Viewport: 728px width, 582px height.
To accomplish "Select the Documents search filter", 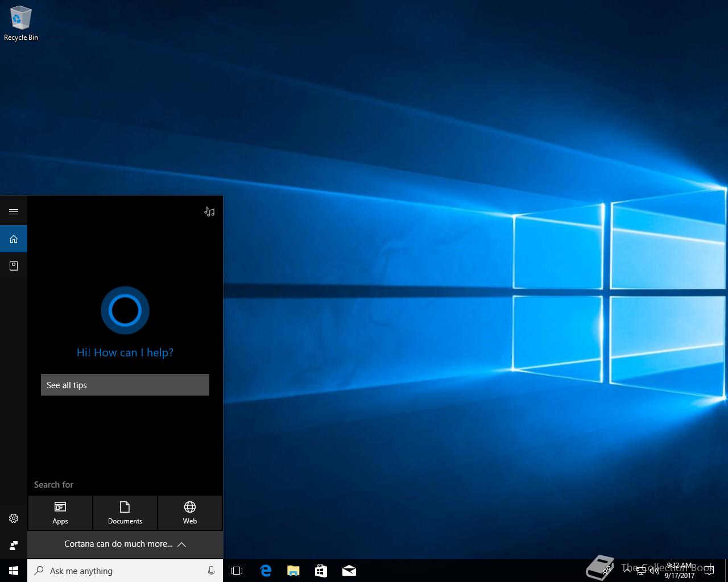I will [125, 513].
